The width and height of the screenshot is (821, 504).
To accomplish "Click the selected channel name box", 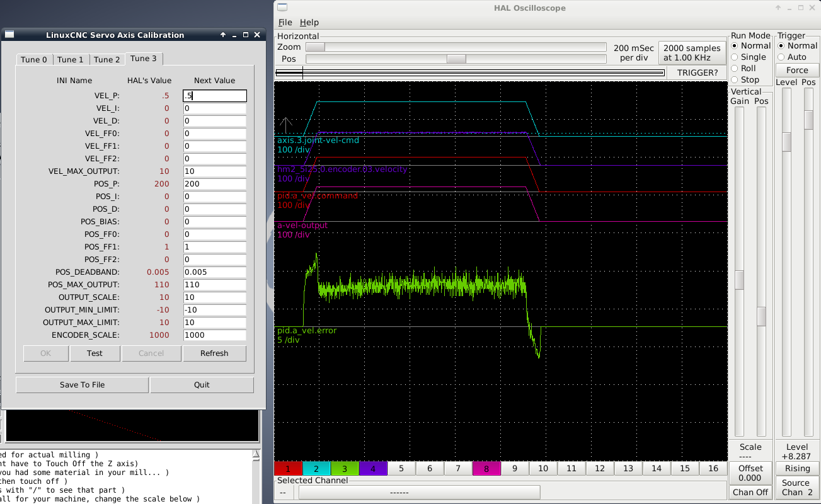I will pyautogui.click(x=419, y=493).
